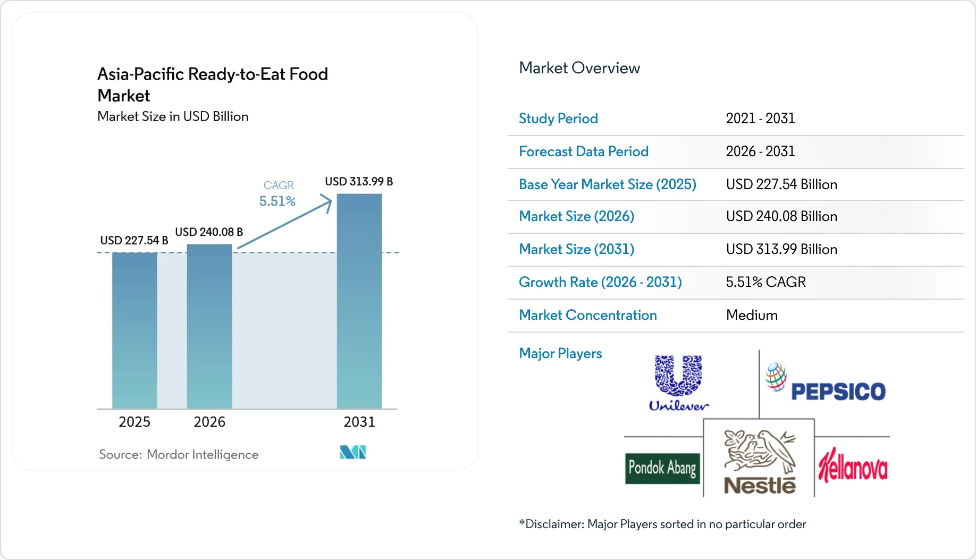
Task: Select the 2025 market size bar
Action: point(134,330)
